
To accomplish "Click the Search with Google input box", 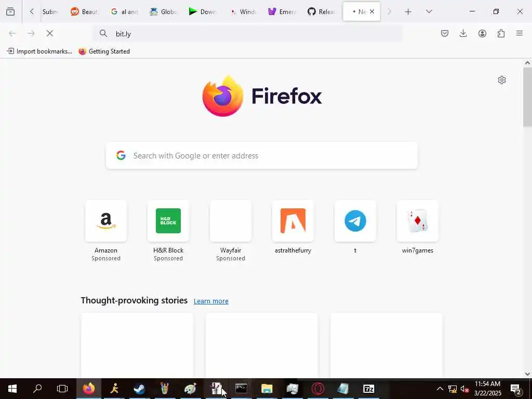I will coord(262,155).
